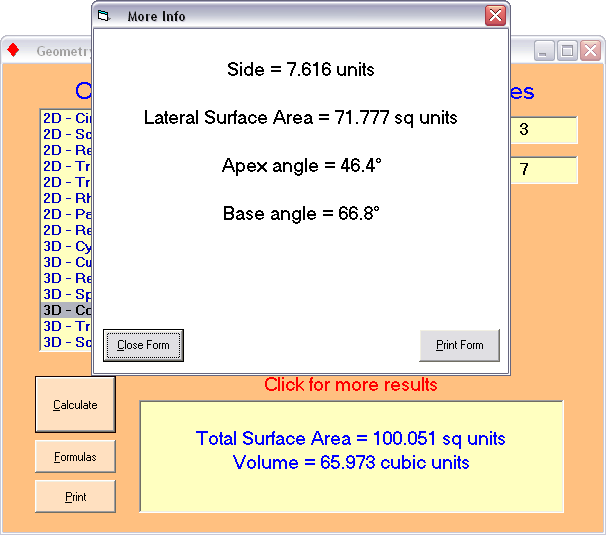Screen dimensions: 606x535
Task: Click the 'Total Surface Area = 100.051' line
Action: click(351, 439)
